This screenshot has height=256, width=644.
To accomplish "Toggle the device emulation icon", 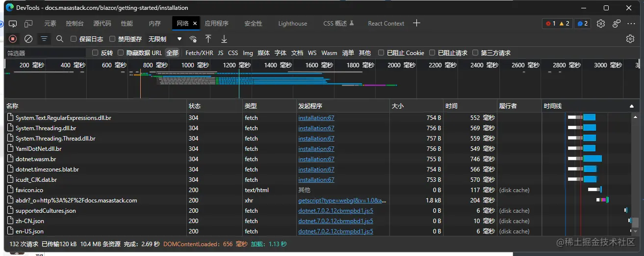I will (x=28, y=24).
